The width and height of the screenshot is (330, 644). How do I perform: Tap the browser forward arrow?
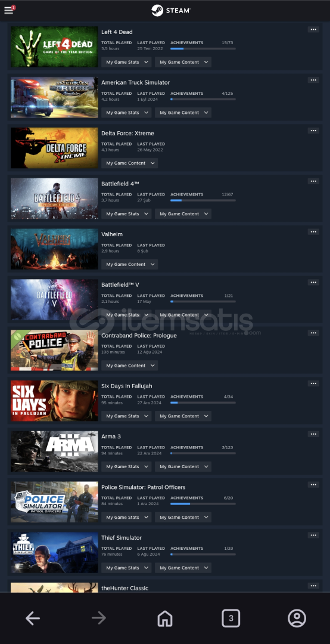point(99,618)
